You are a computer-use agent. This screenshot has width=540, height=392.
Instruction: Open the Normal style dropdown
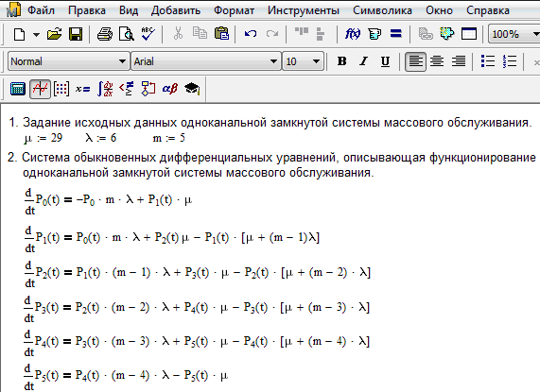pyautogui.click(x=122, y=61)
